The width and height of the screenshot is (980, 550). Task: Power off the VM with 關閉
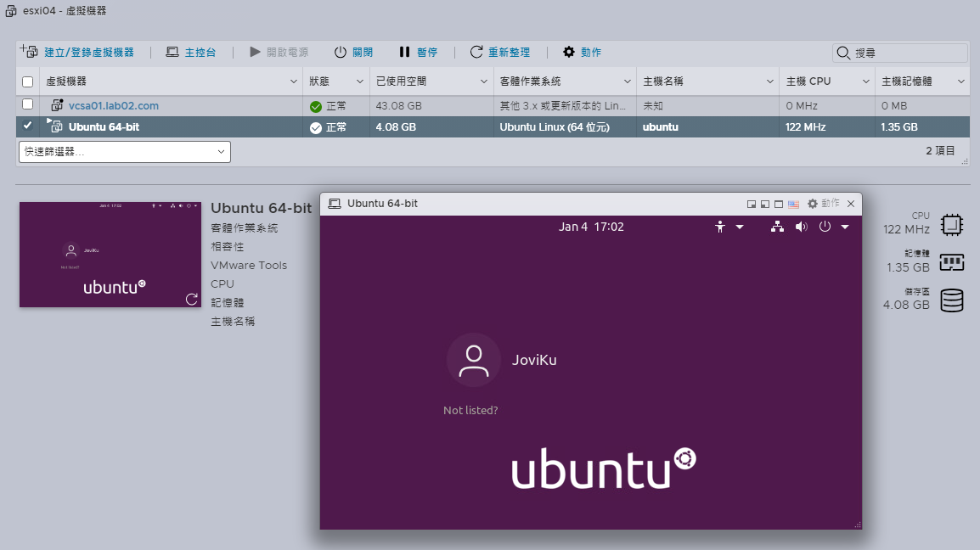pyautogui.click(x=353, y=53)
